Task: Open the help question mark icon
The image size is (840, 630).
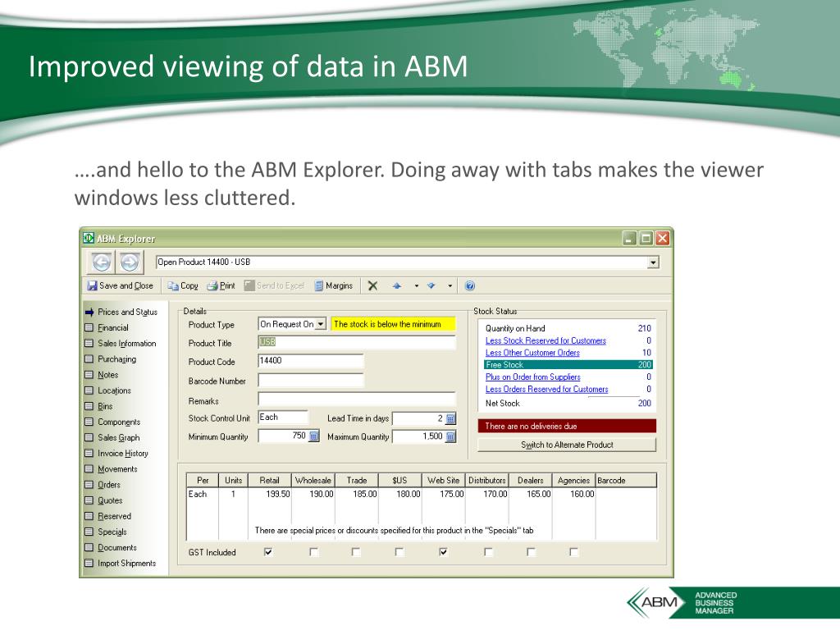Action: point(470,285)
